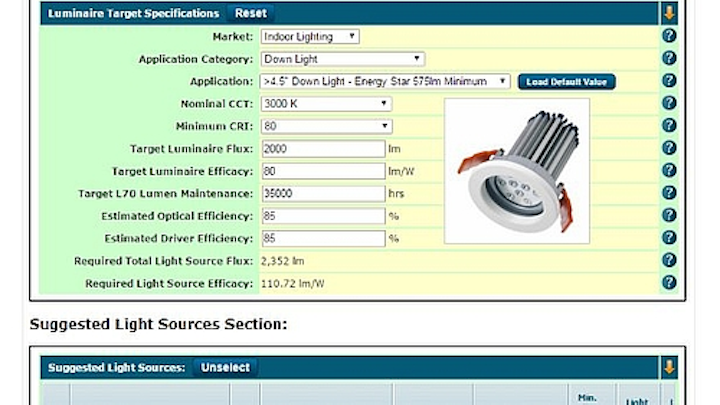
Task: Click the Load Default Value button
Action: (566, 82)
